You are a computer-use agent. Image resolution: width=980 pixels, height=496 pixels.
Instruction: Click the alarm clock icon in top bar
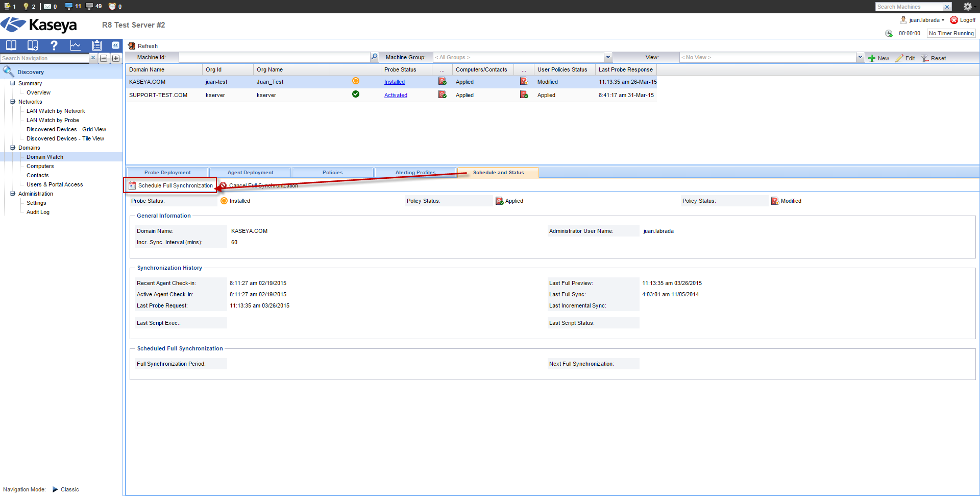pyautogui.click(x=112, y=6)
